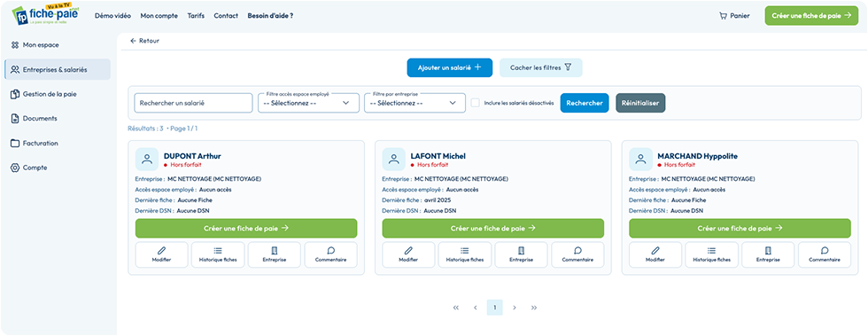Click Résultats : 3 text

(145, 128)
